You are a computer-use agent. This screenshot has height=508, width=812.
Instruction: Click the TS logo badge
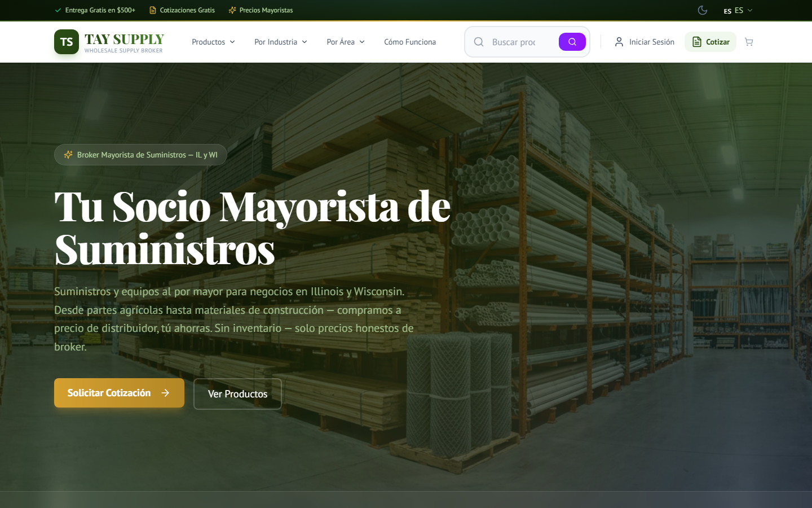tap(67, 41)
